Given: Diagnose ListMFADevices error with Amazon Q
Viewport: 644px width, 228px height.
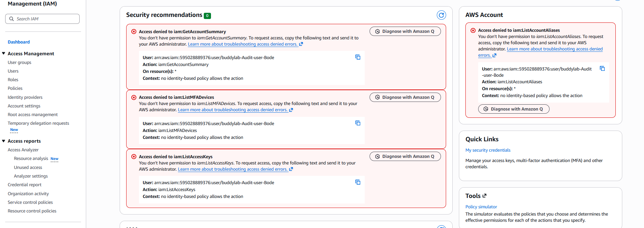Looking at the screenshot, I should 405,97.
